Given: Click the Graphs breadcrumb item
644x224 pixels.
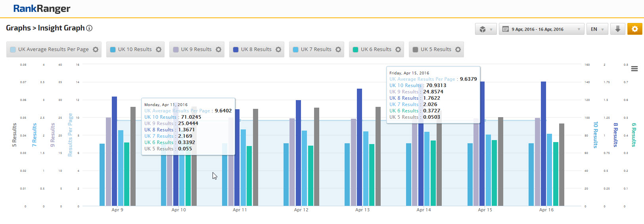Looking at the screenshot, I should coord(18,28).
